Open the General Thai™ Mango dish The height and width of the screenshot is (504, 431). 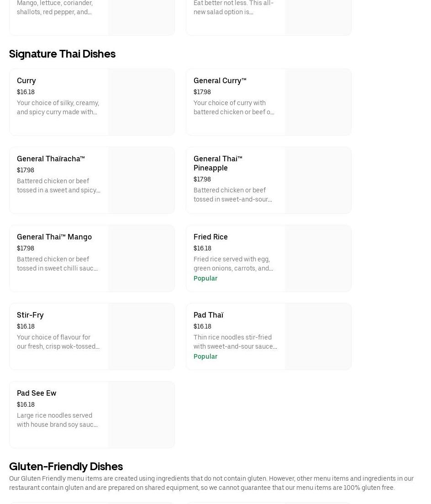pos(54,237)
